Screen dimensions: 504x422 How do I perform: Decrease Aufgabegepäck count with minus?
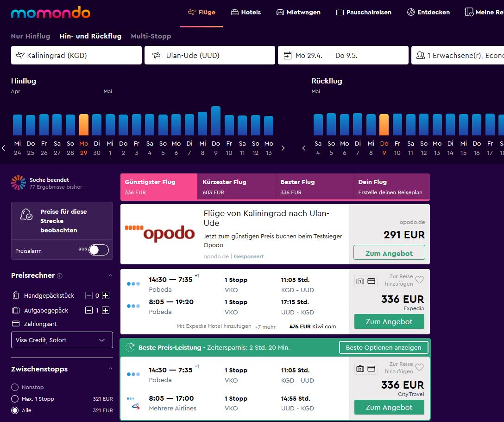pos(89,310)
